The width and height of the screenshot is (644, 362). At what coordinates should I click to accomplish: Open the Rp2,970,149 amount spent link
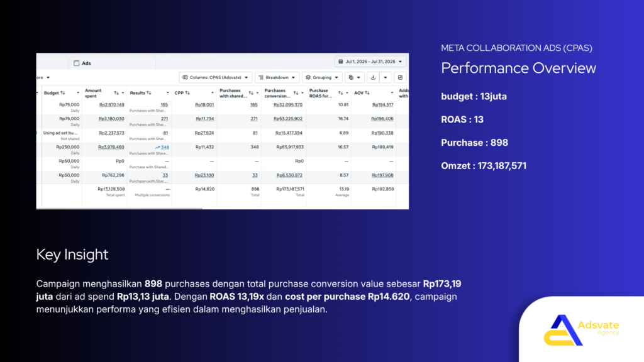tap(111, 105)
